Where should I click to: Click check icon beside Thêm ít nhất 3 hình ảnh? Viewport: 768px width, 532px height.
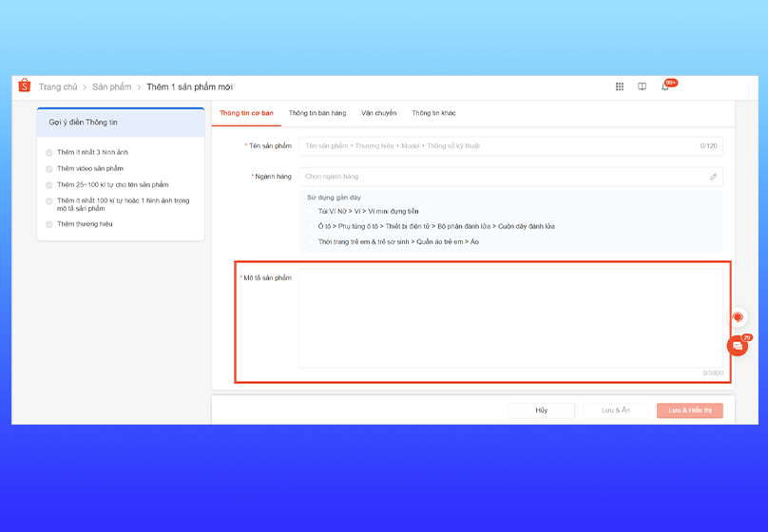coord(49,153)
